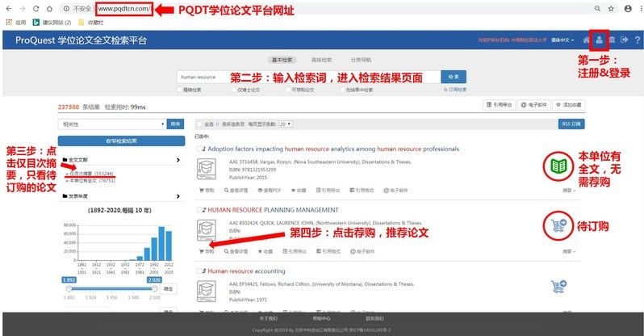Open 关于我们 in the footer
This screenshot has width=644, height=336.
coord(268,318)
